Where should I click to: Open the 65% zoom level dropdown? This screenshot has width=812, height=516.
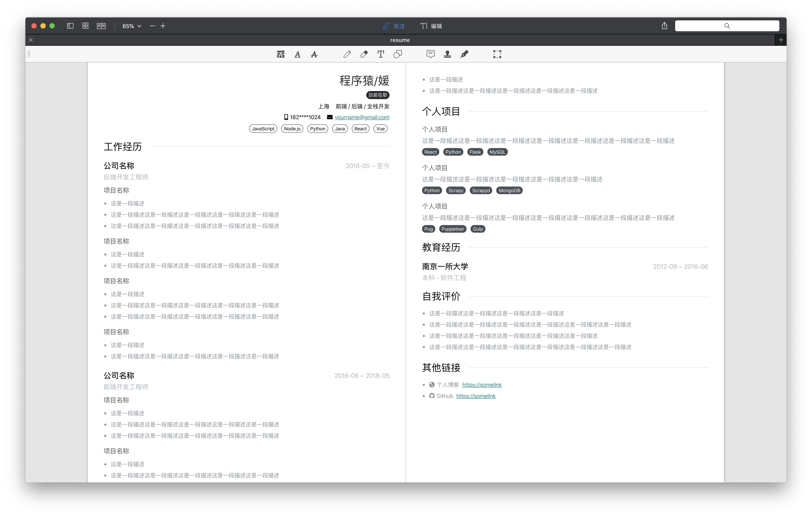click(x=131, y=26)
